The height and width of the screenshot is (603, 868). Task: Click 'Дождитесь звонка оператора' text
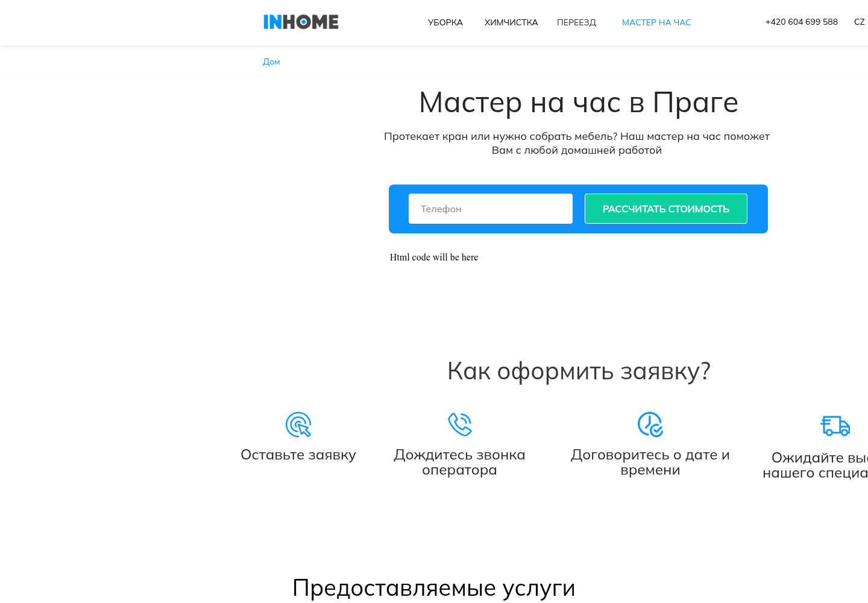[459, 463]
